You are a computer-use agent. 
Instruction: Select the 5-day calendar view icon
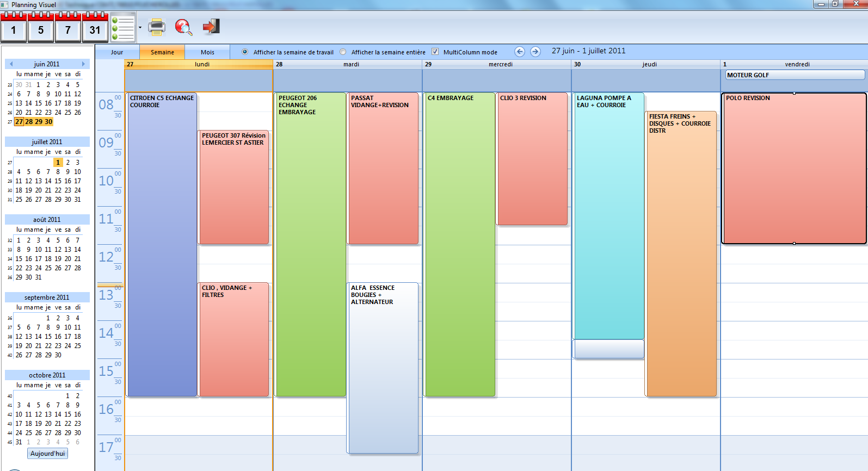(41, 28)
